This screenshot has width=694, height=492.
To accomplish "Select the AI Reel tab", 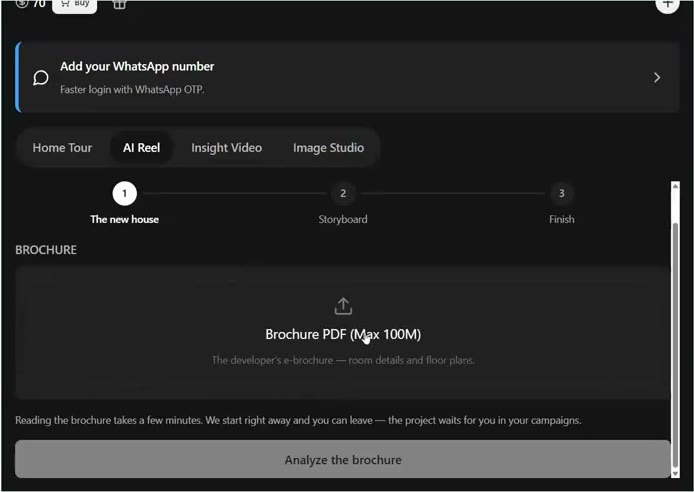I will 142,148.
